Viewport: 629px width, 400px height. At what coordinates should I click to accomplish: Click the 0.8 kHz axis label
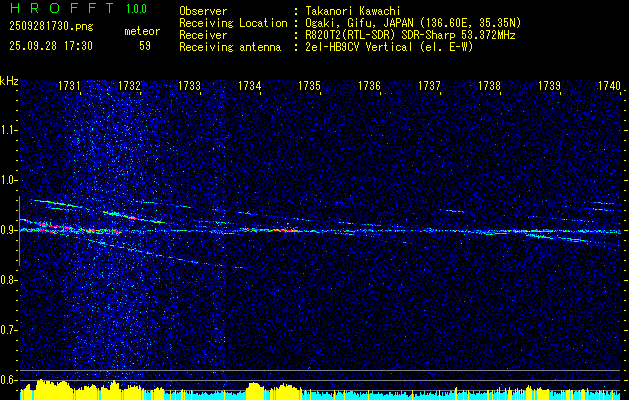(x=7, y=280)
